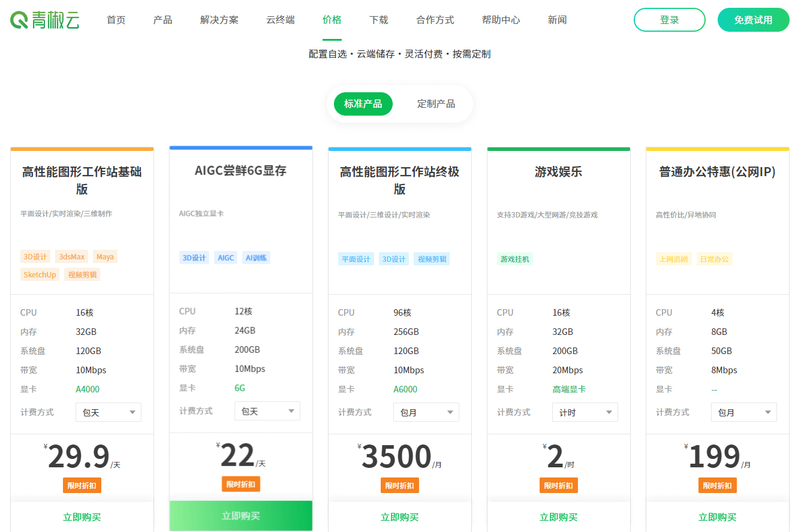Viewport: 792px width, 532px height.
Task: Click the 游戏娱乐 card title
Action: pyautogui.click(x=559, y=172)
